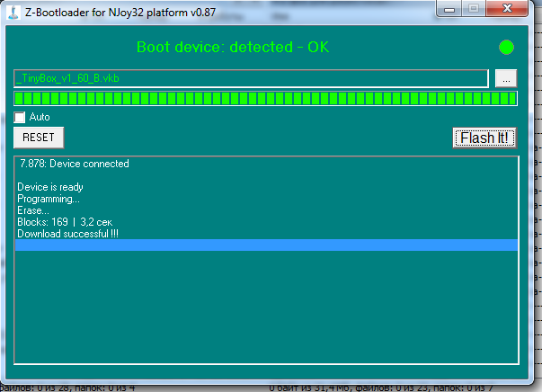Click the disabled maximize window button
542x392 pixels.
point(474,9)
